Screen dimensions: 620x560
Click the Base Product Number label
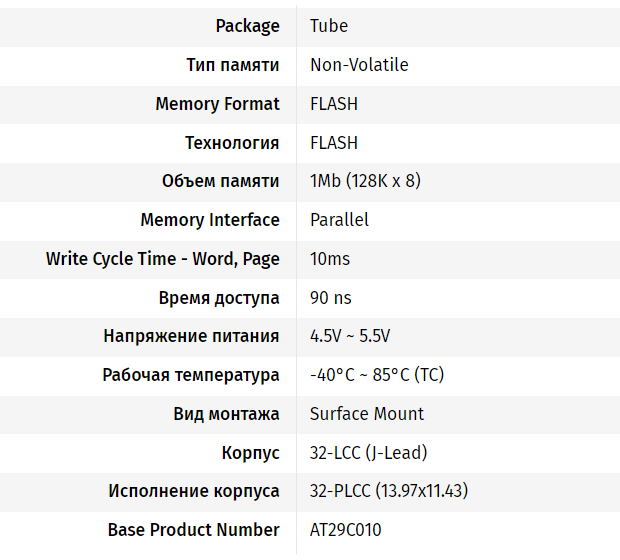[194, 530]
